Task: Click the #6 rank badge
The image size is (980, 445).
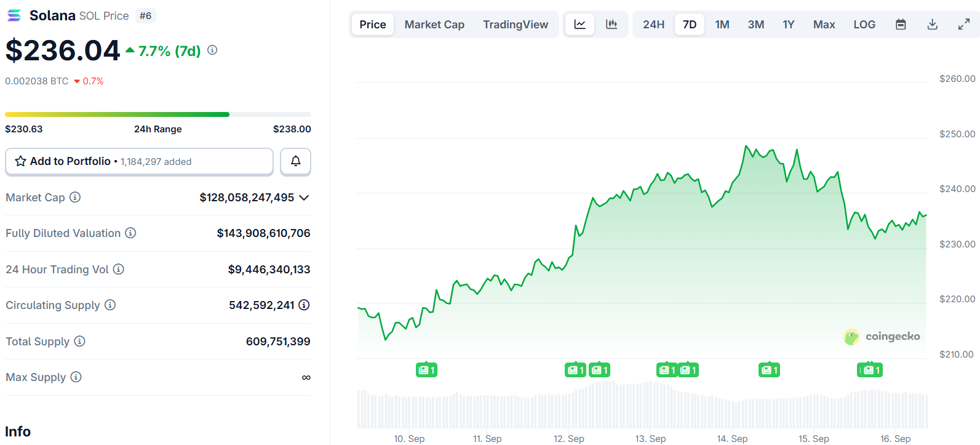Action: [x=145, y=16]
